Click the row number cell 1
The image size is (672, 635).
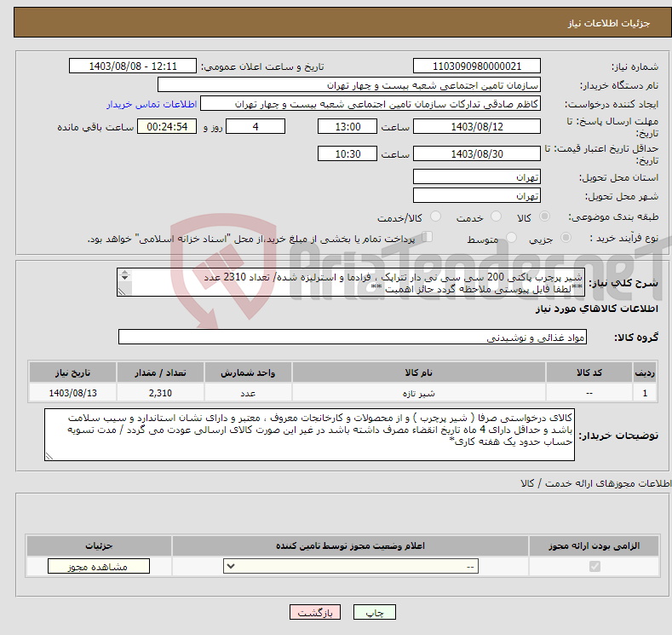(645, 393)
